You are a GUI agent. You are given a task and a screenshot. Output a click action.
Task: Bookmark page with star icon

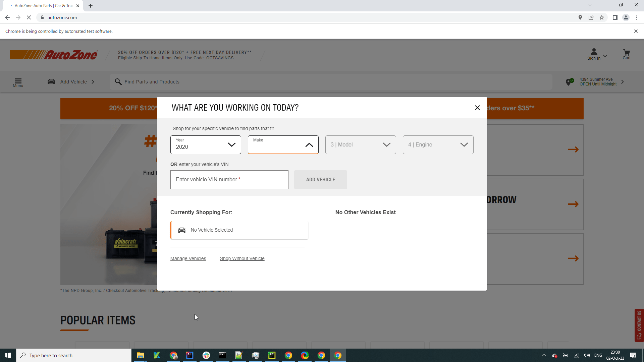point(602,17)
